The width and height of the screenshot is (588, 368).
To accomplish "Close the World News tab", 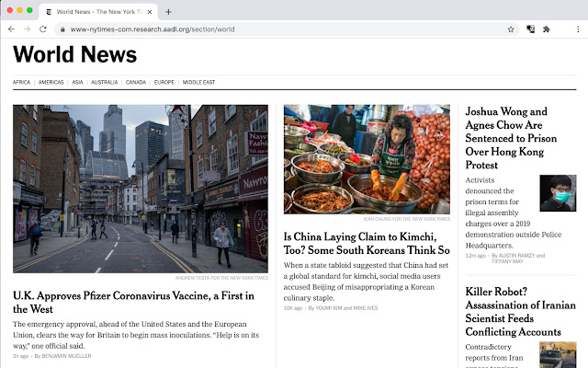I will click(x=150, y=12).
